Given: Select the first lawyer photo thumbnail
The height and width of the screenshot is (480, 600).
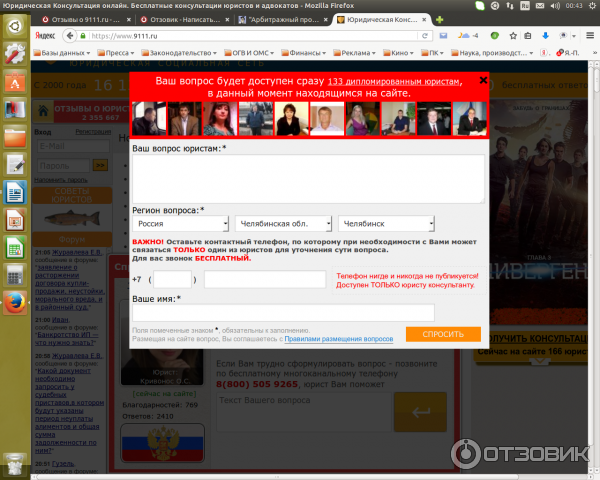Looking at the screenshot, I should pyautogui.click(x=147, y=119).
